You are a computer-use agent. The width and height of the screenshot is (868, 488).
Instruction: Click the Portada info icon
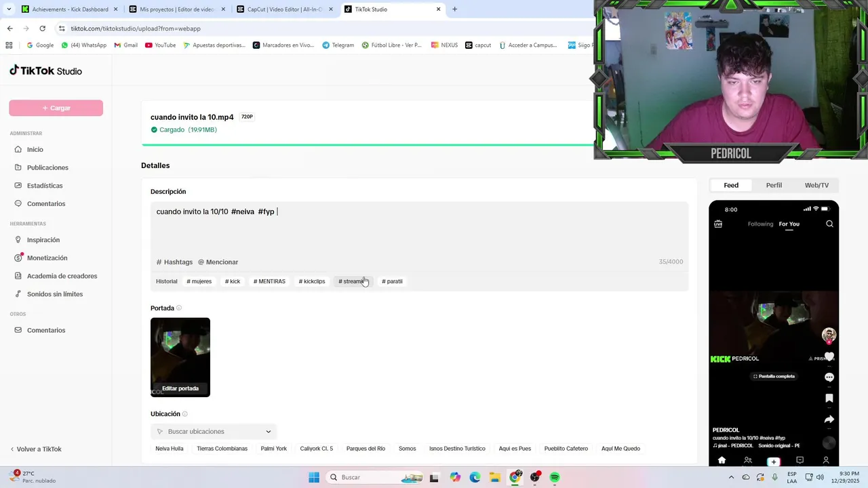[179, 308]
